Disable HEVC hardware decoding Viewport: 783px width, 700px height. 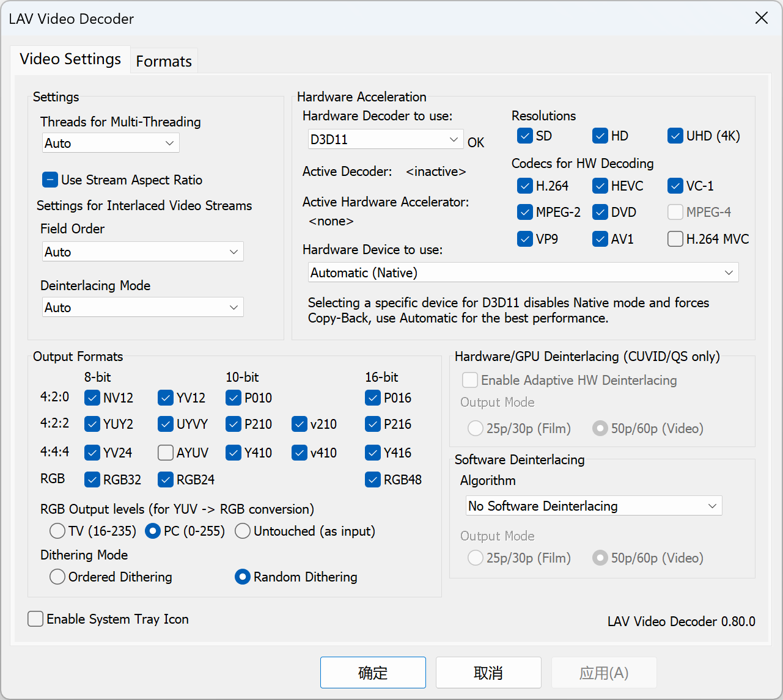pyautogui.click(x=600, y=186)
